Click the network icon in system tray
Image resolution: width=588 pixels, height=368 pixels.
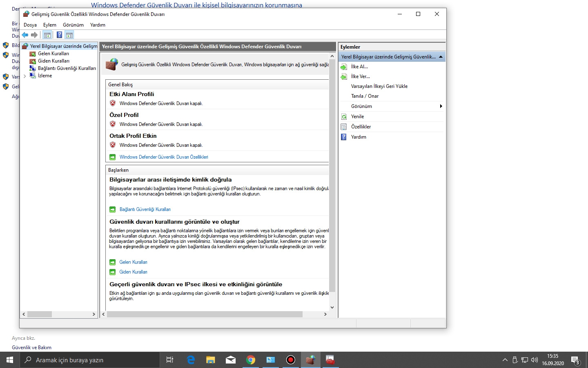525,360
